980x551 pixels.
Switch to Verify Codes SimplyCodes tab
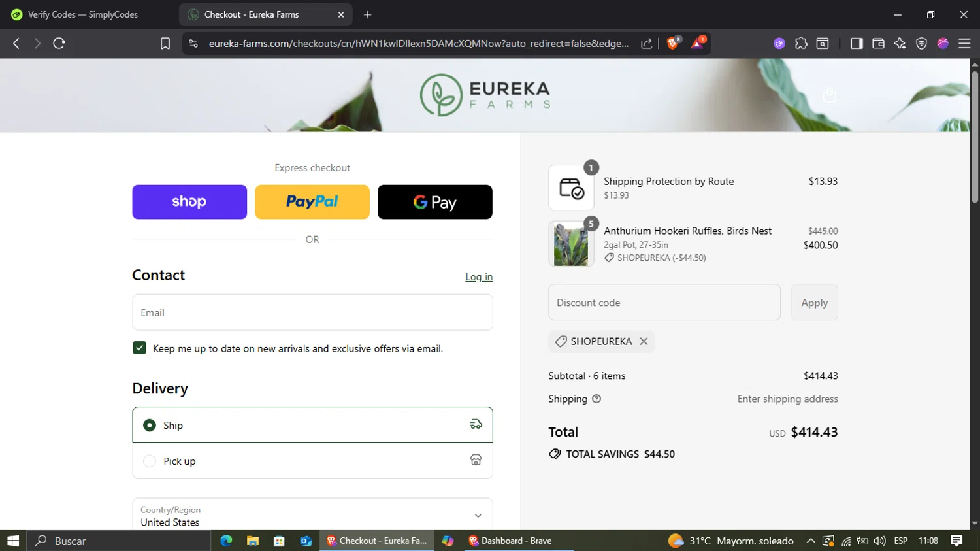[x=84, y=14]
